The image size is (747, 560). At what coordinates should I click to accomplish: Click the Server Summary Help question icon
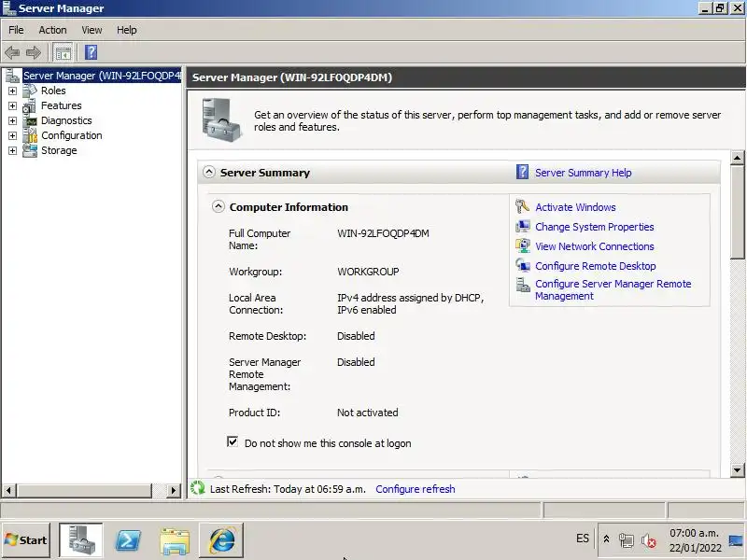click(x=522, y=172)
